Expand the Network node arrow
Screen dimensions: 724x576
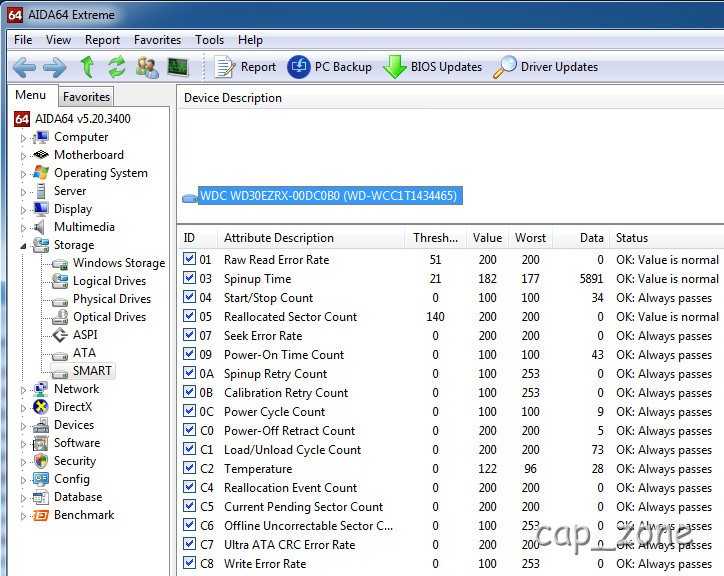[23, 390]
